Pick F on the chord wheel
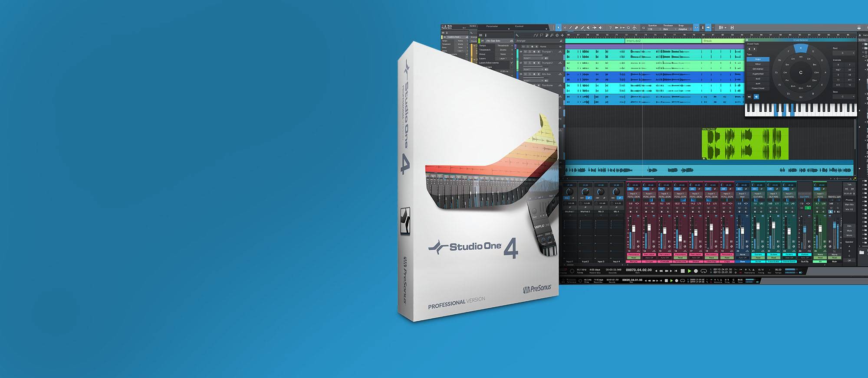Image resolution: width=868 pixels, height=378 pixels. click(789, 51)
